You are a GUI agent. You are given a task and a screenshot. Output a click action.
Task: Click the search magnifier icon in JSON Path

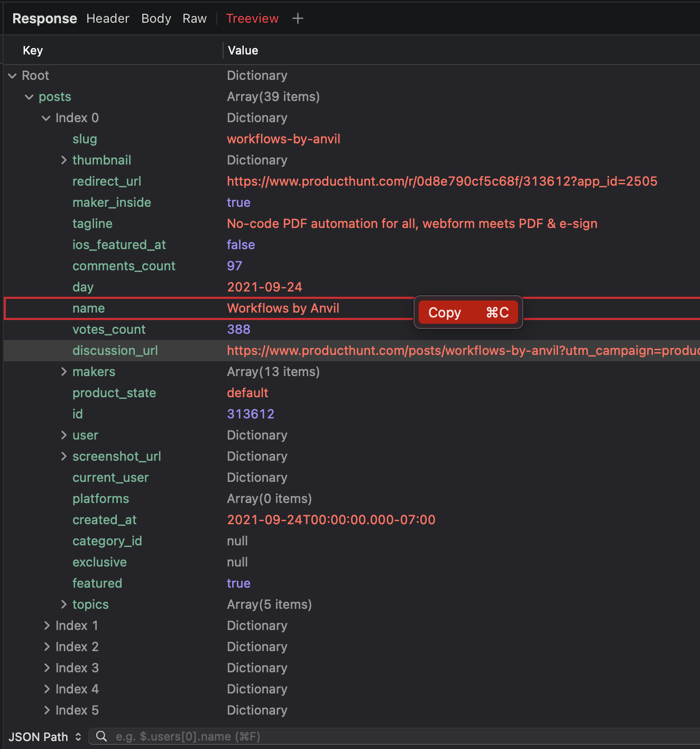[x=102, y=736]
